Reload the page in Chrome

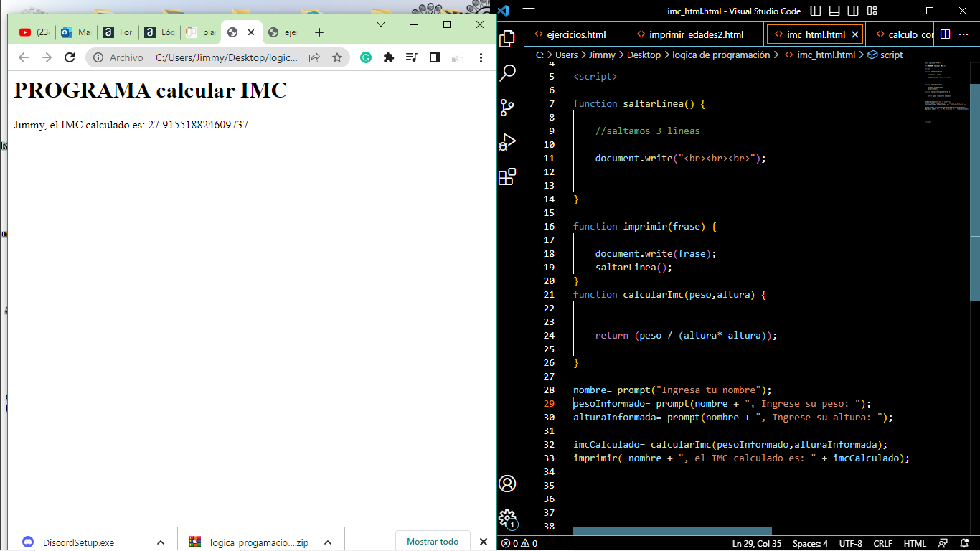[70, 57]
